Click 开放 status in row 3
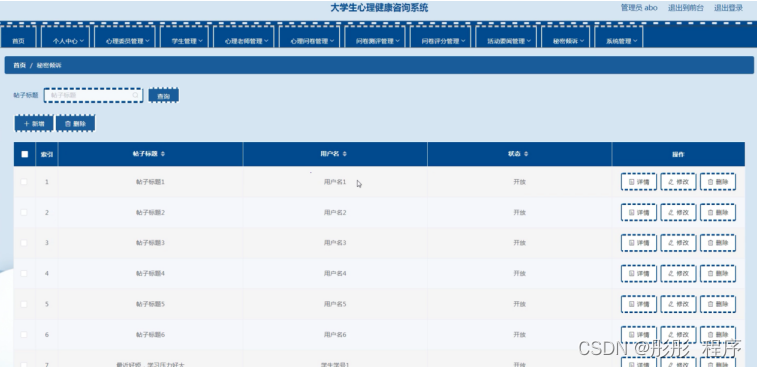Image resolution: width=757 pixels, height=368 pixels. tap(519, 243)
